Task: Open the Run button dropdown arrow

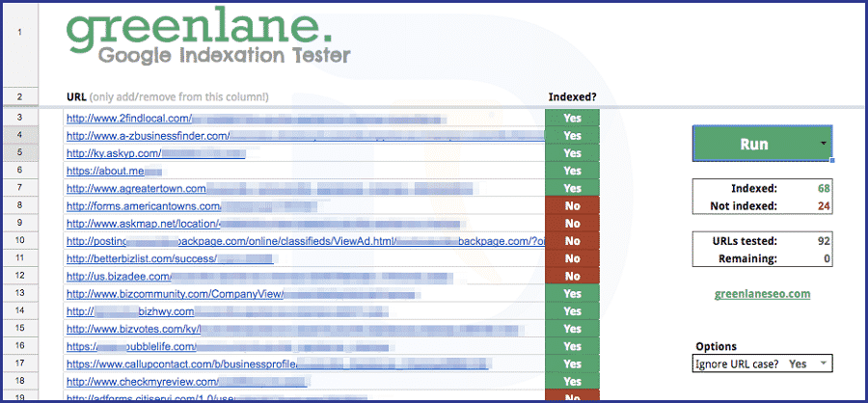Action: click(824, 144)
